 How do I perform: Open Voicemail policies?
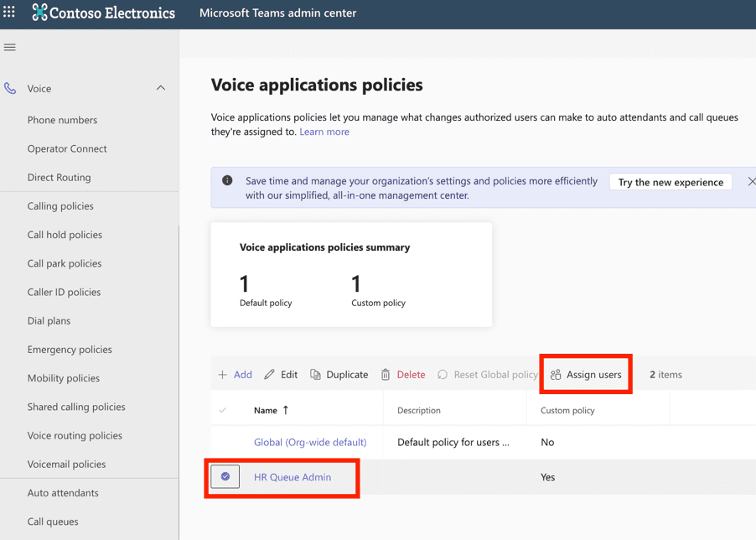pos(66,465)
